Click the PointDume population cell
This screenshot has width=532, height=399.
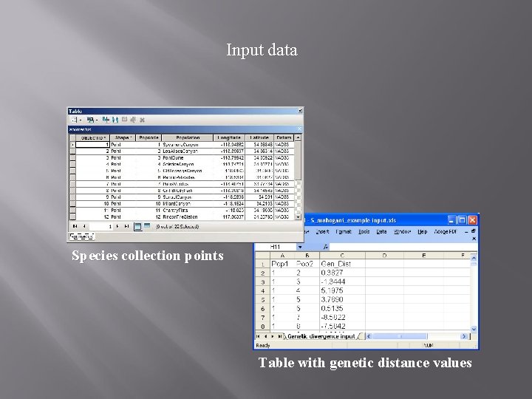tap(188, 158)
